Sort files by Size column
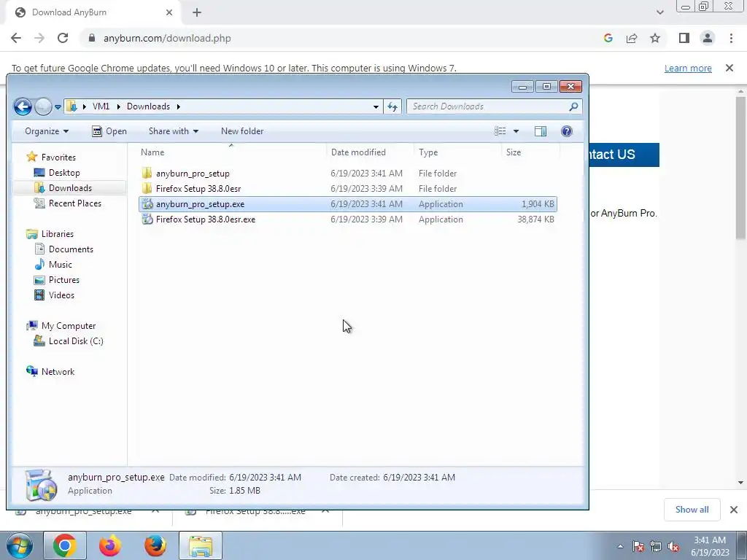Image resolution: width=747 pixels, height=560 pixels. (531, 152)
